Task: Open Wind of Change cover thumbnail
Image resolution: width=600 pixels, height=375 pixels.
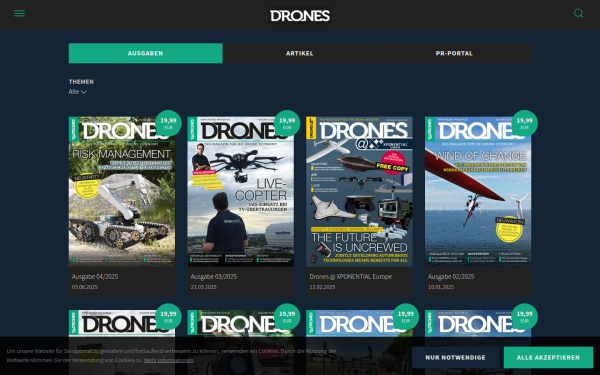Action: [478, 191]
